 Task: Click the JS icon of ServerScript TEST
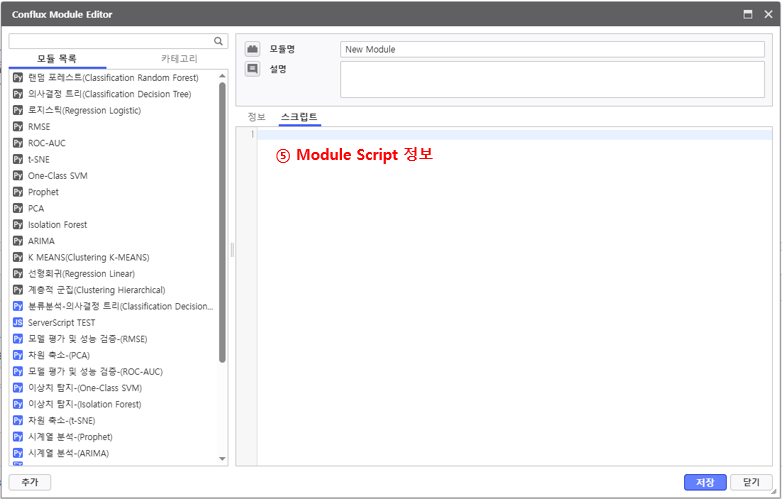pos(18,323)
